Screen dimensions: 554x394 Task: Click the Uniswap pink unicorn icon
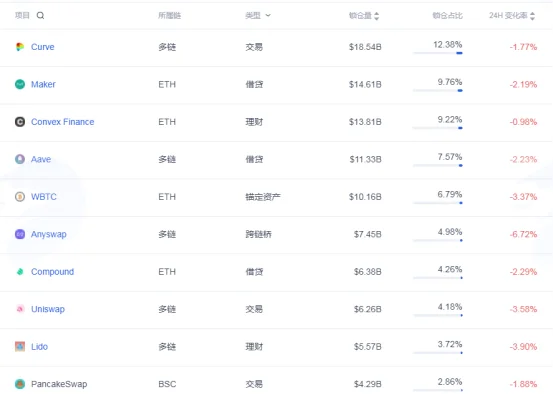(20, 309)
